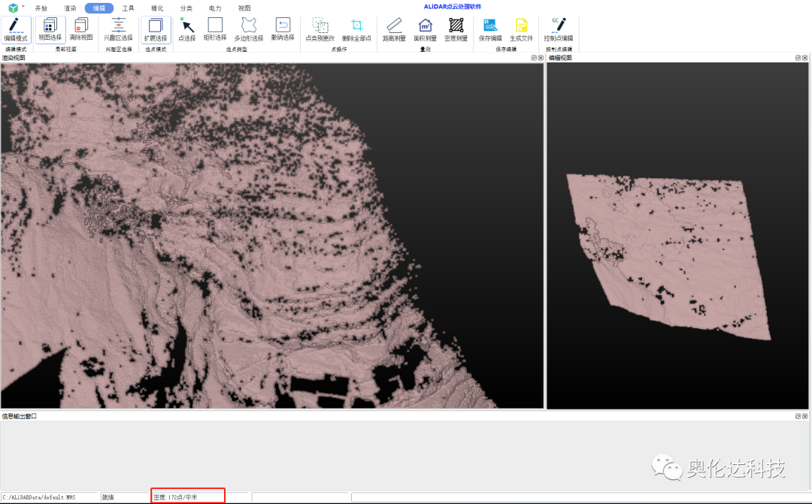The width and height of the screenshot is (812, 504).
Task: Start 距离测量 distance measurement tool
Action: point(394,29)
